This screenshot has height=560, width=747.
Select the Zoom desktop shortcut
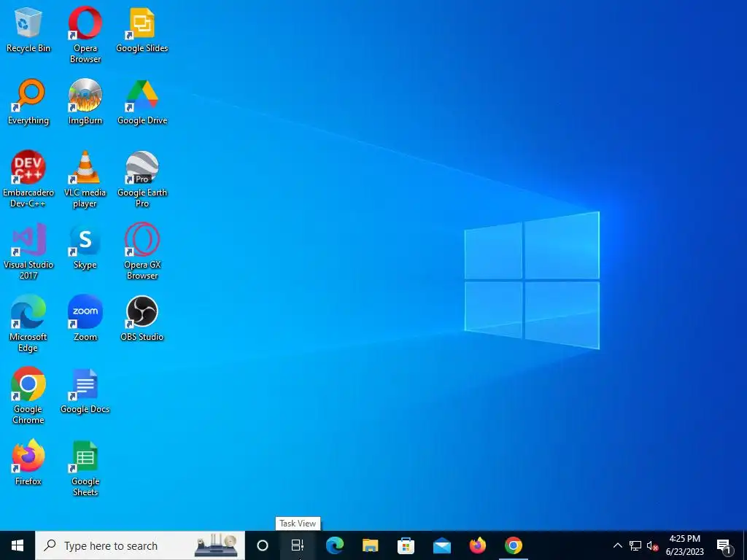pos(85,318)
